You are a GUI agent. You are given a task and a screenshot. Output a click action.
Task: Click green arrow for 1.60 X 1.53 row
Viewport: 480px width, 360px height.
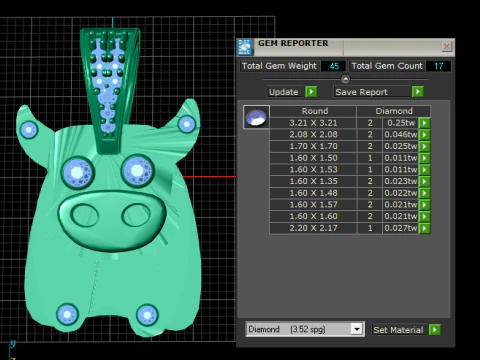tap(424, 170)
